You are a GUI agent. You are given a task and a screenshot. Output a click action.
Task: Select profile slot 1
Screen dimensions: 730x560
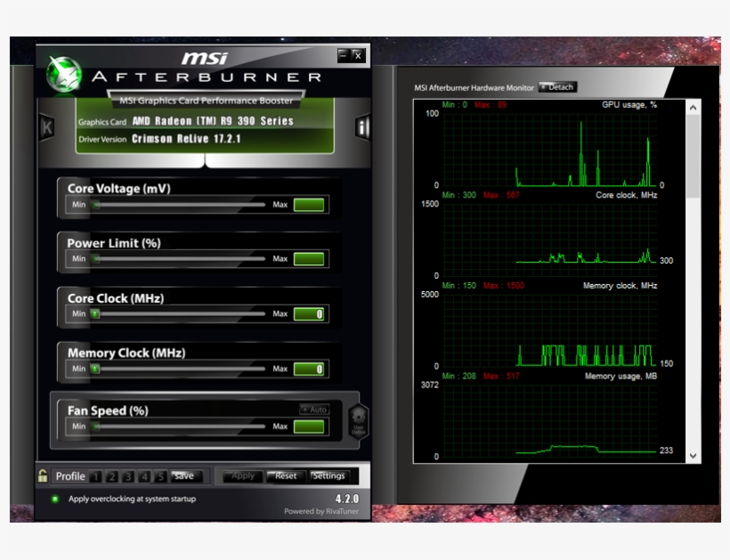point(97,476)
